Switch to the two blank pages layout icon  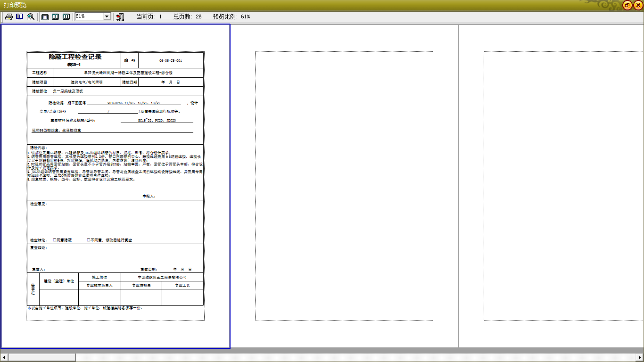click(x=56, y=16)
